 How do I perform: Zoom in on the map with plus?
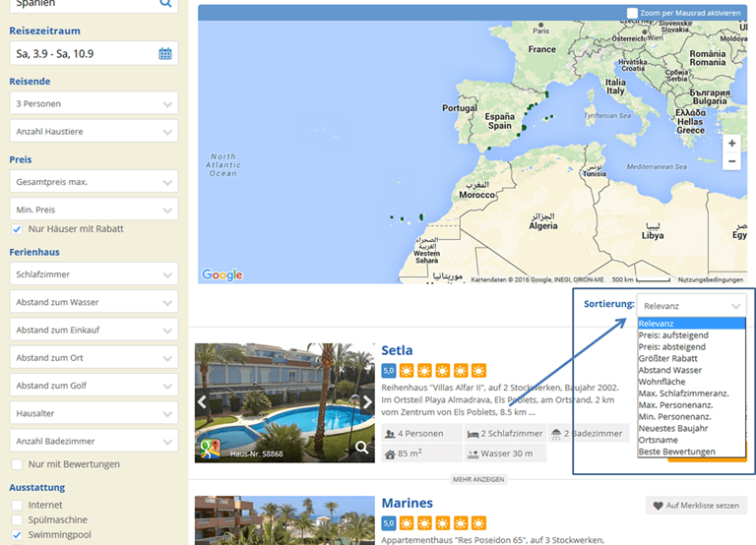coord(731,144)
